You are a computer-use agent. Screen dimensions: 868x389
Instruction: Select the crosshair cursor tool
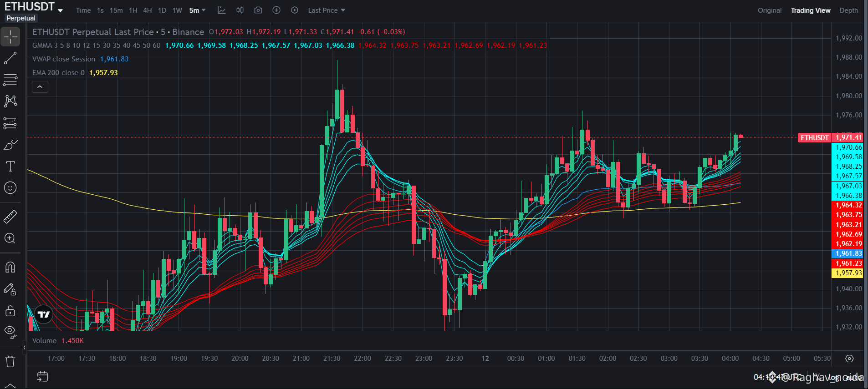click(10, 37)
